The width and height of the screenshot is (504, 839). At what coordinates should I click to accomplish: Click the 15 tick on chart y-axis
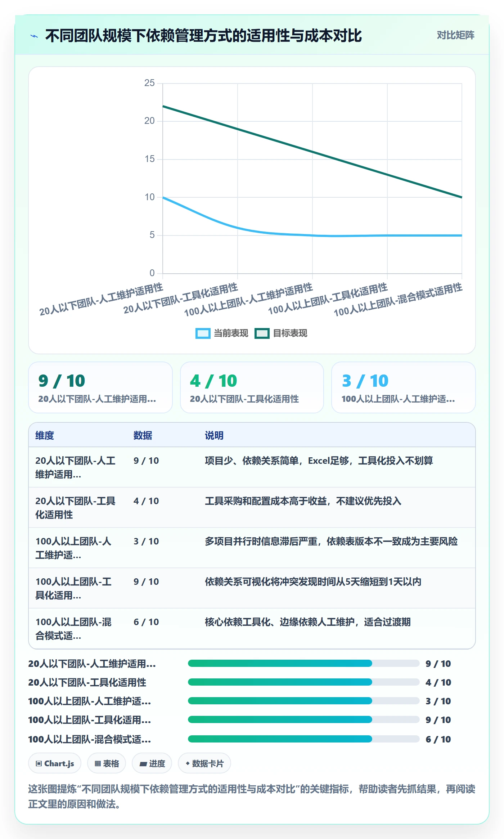pyautogui.click(x=149, y=159)
